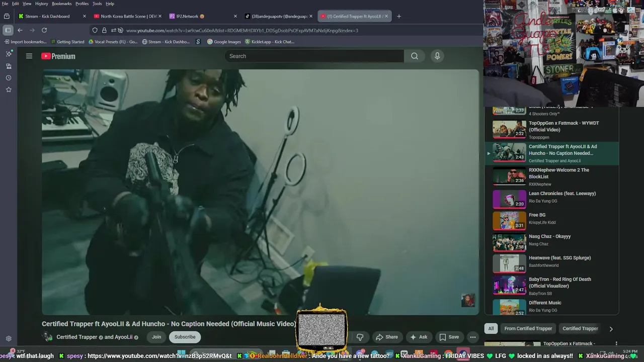Play RXKNephew-Welcome 2 The BlockList from the playlist
This screenshot has width=644, height=362.
click(x=551, y=176)
